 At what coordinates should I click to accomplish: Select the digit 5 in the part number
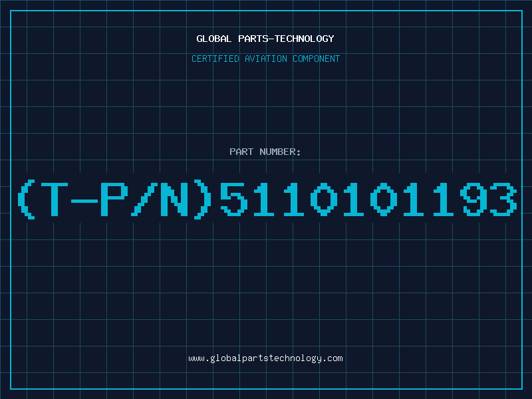click(234, 199)
